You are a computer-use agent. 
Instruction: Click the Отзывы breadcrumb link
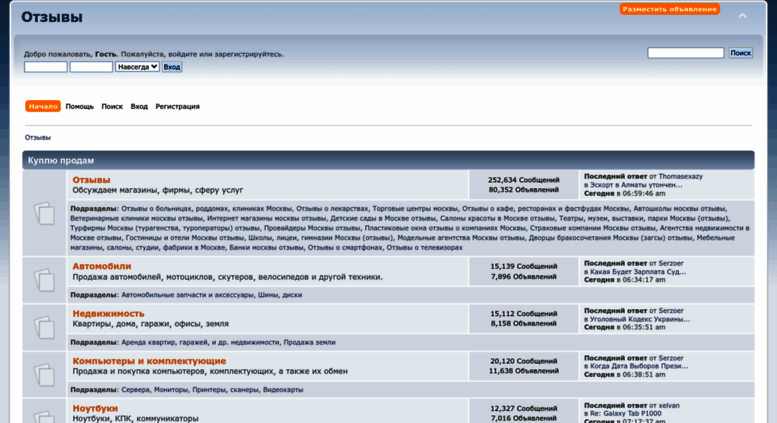tap(38, 138)
